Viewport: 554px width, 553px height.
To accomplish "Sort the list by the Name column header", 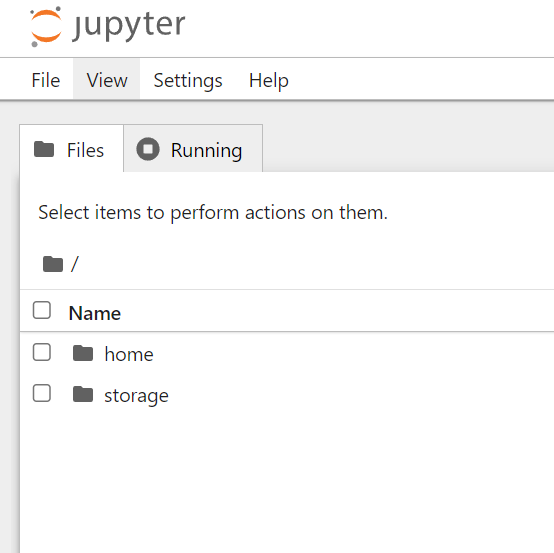I will [95, 313].
